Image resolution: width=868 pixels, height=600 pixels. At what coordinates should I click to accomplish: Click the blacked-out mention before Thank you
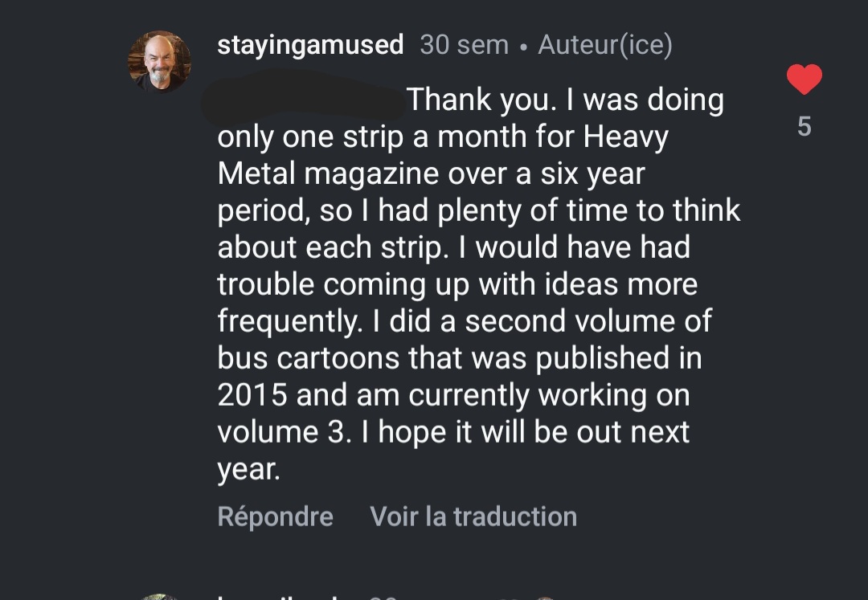click(x=305, y=99)
